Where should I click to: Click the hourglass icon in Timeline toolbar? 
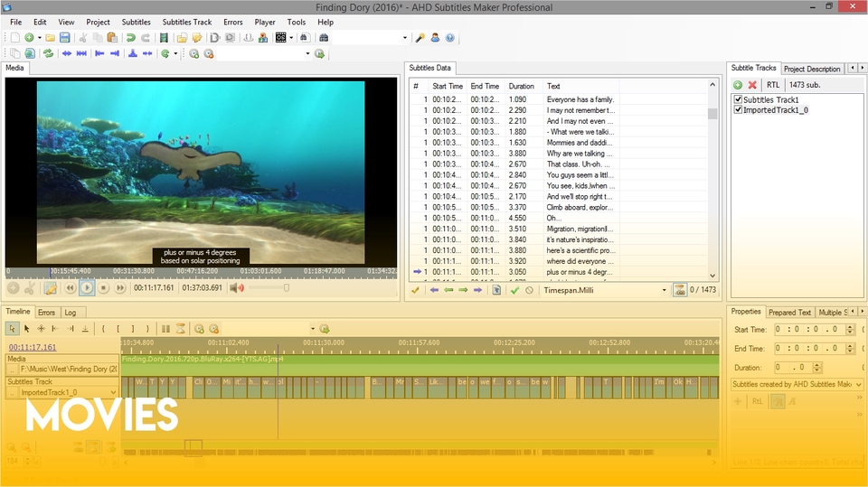[x=181, y=329]
